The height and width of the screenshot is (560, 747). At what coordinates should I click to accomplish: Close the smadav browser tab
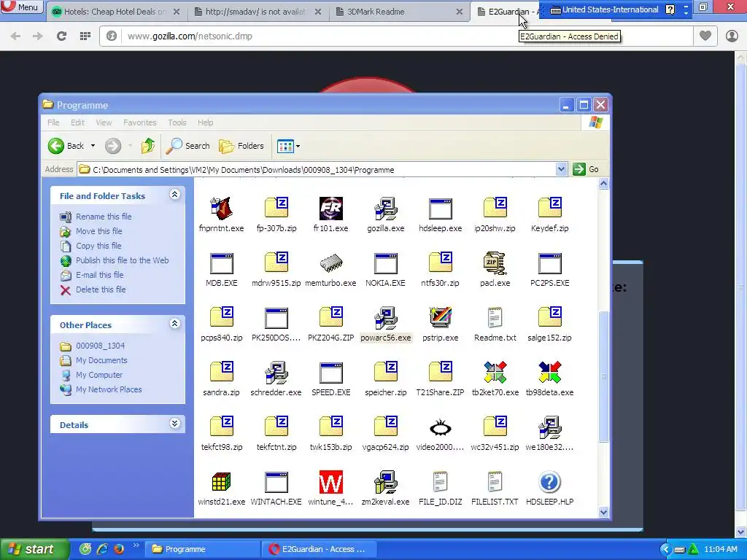point(318,12)
